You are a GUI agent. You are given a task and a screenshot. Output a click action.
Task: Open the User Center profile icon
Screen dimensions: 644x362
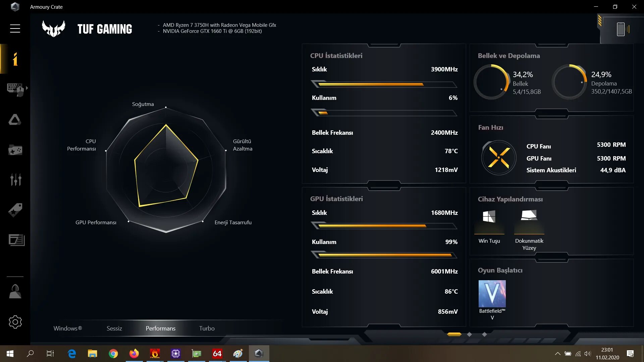click(x=15, y=291)
